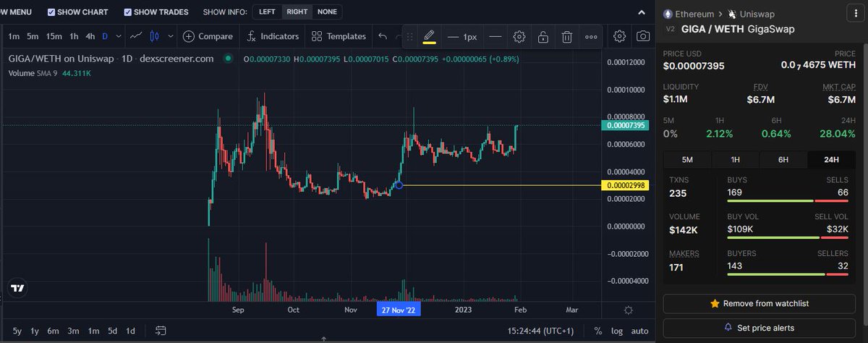Open the axis settings gear at bottom right
868x343 pixels.
(x=628, y=310)
